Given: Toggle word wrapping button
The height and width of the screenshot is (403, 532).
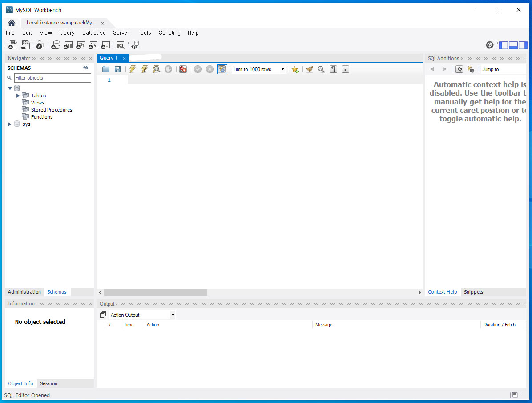Looking at the screenshot, I should coord(345,69).
